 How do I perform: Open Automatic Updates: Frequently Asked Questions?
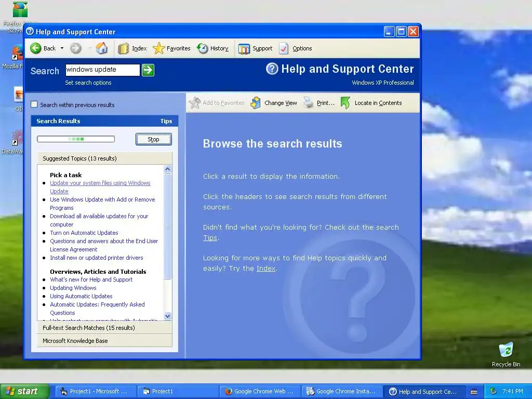tap(97, 309)
